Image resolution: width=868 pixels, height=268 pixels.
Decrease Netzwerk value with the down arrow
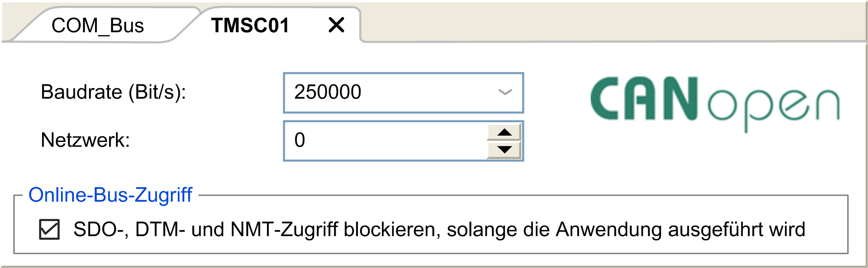(504, 149)
